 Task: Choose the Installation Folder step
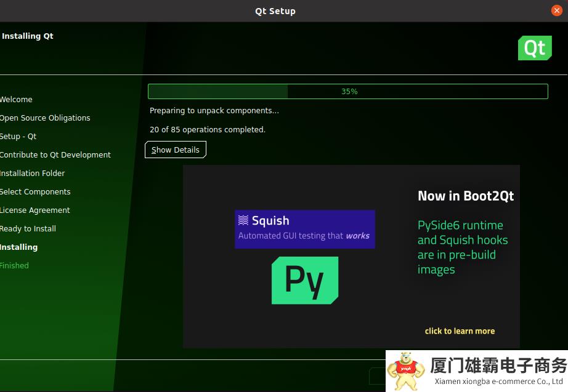tap(32, 174)
